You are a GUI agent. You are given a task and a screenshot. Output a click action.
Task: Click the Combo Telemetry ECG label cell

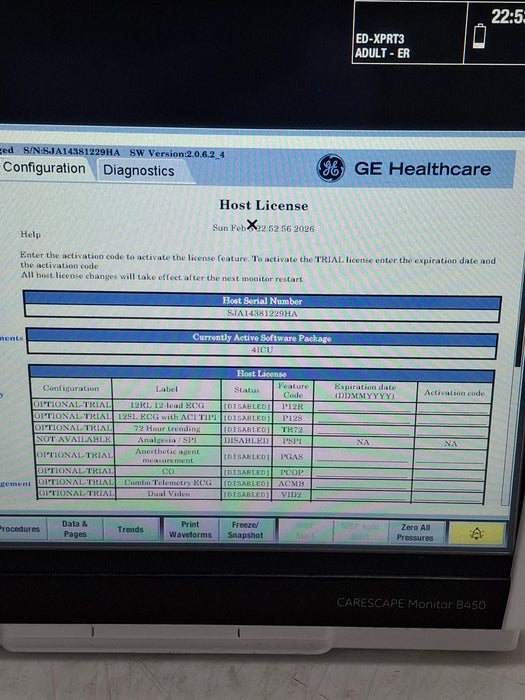coord(168,482)
